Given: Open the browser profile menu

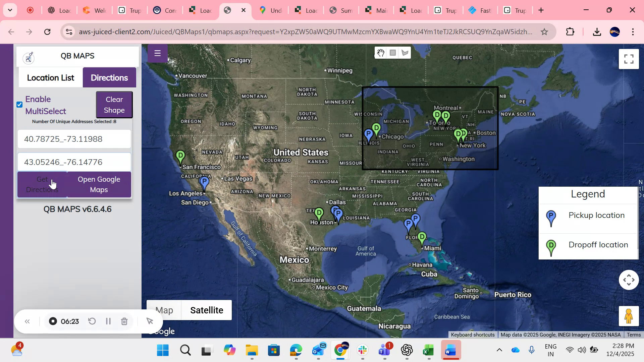Looking at the screenshot, I should pyautogui.click(x=615, y=32).
